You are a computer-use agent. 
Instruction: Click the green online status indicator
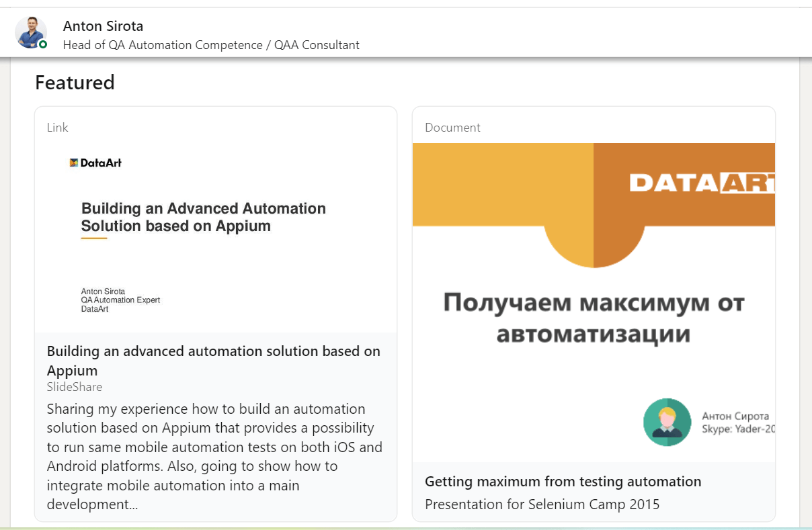pos(43,44)
